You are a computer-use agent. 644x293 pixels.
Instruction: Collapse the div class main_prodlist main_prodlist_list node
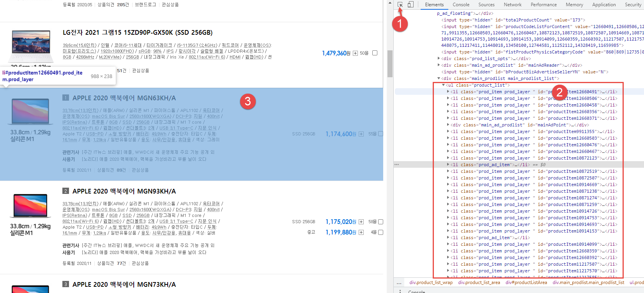tap(439, 78)
